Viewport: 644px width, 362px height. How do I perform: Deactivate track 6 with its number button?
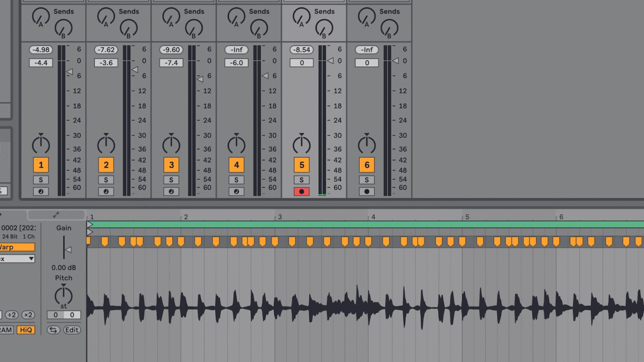pyautogui.click(x=367, y=165)
